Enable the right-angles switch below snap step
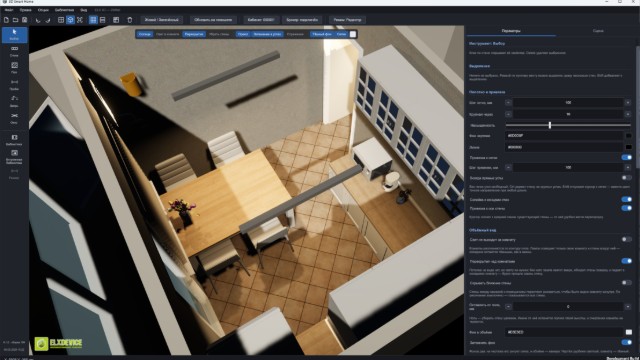The image size is (640, 360). (626, 178)
